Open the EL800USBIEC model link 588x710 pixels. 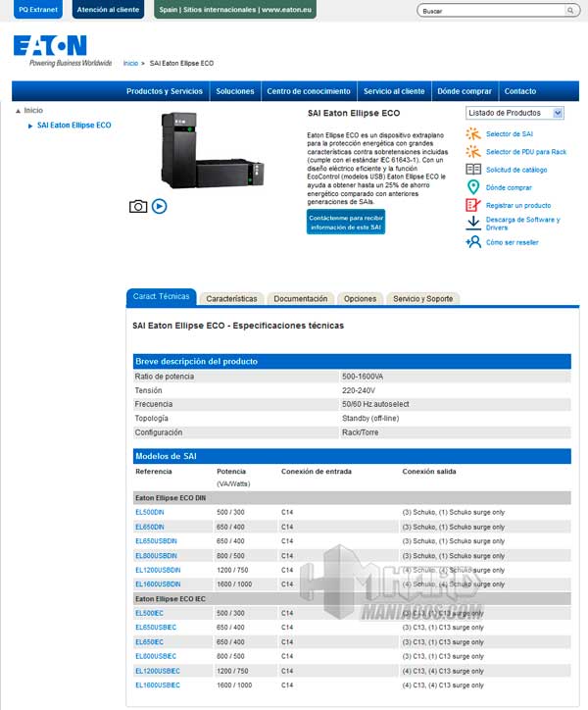156,656
